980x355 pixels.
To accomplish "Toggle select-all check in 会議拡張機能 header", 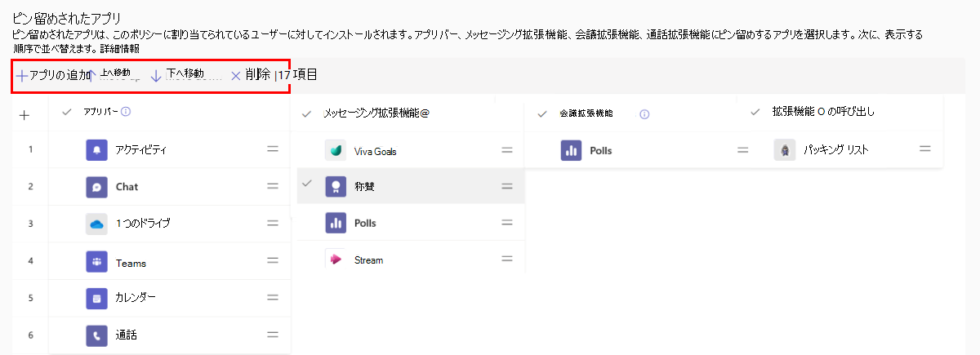I will pos(541,114).
